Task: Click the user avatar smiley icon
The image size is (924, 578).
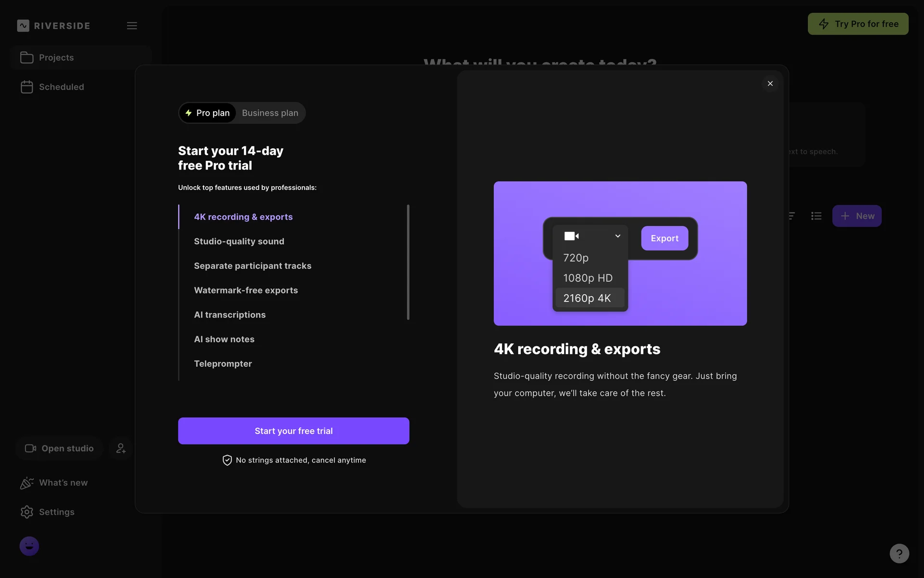Action: pos(29,546)
